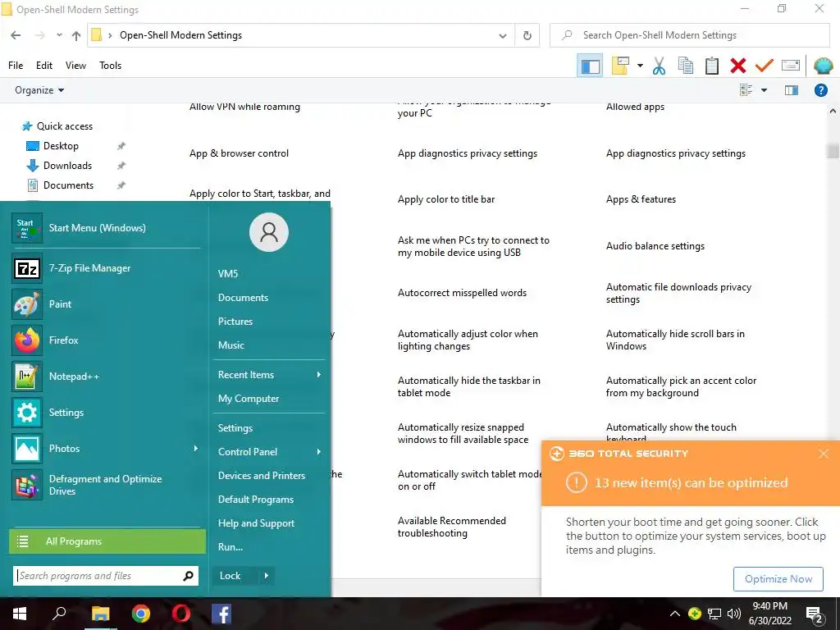Image resolution: width=840 pixels, height=630 pixels.
Task: Click the Search Open-Shell Modern Settings box
Action: pyautogui.click(x=689, y=35)
